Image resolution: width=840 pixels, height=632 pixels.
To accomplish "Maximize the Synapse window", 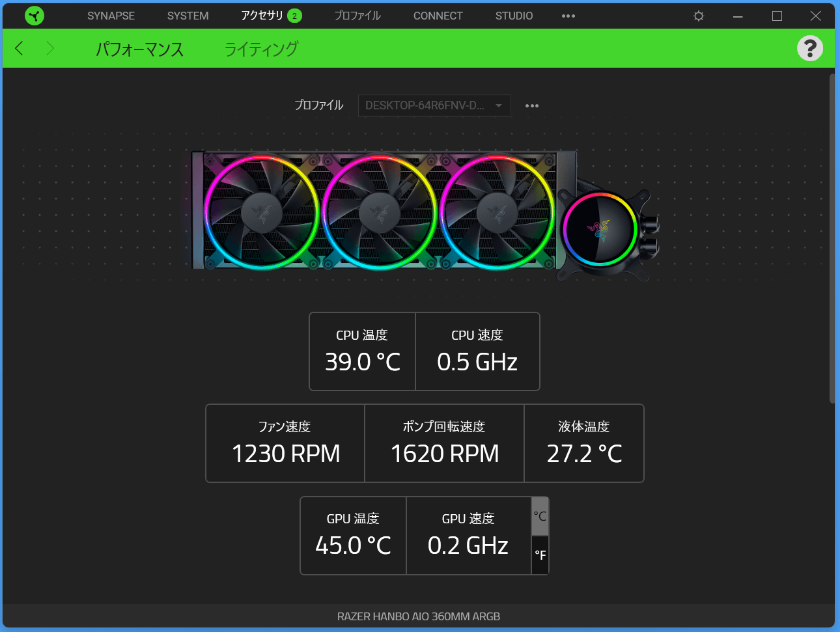I will (x=777, y=16).
